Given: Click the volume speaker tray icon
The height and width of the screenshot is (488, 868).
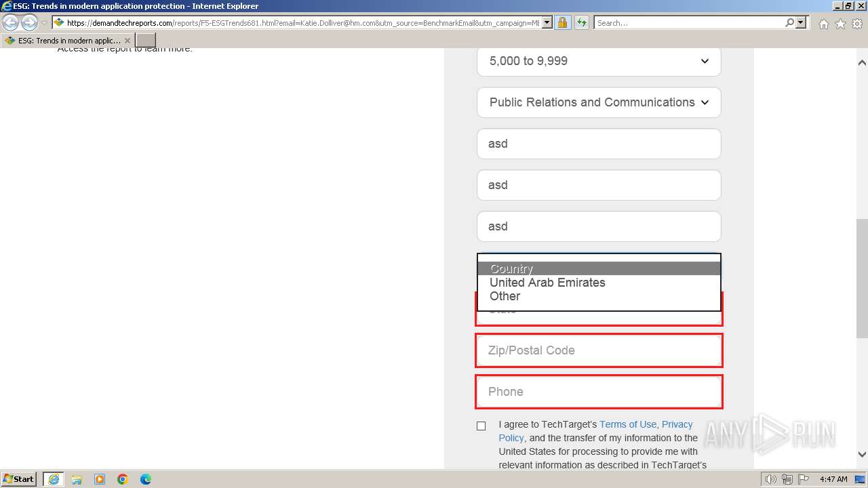Looking at the screenshot, I should 771,479.
